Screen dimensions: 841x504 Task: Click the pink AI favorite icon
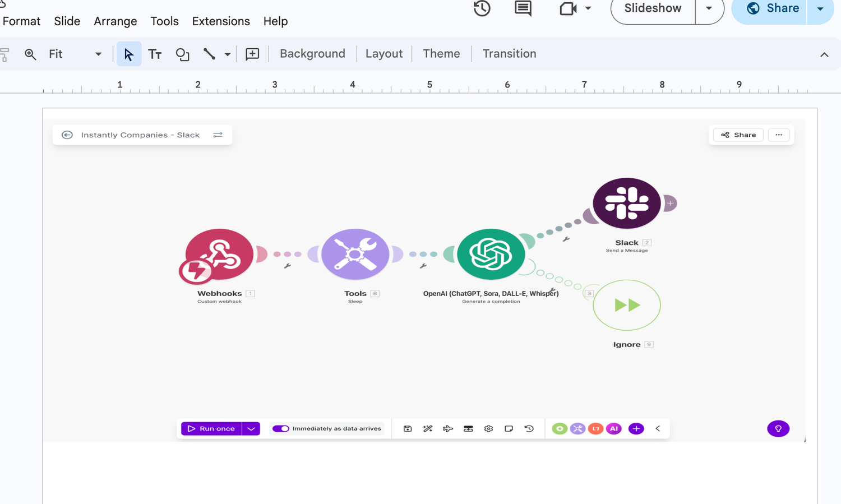click(614, 429)
